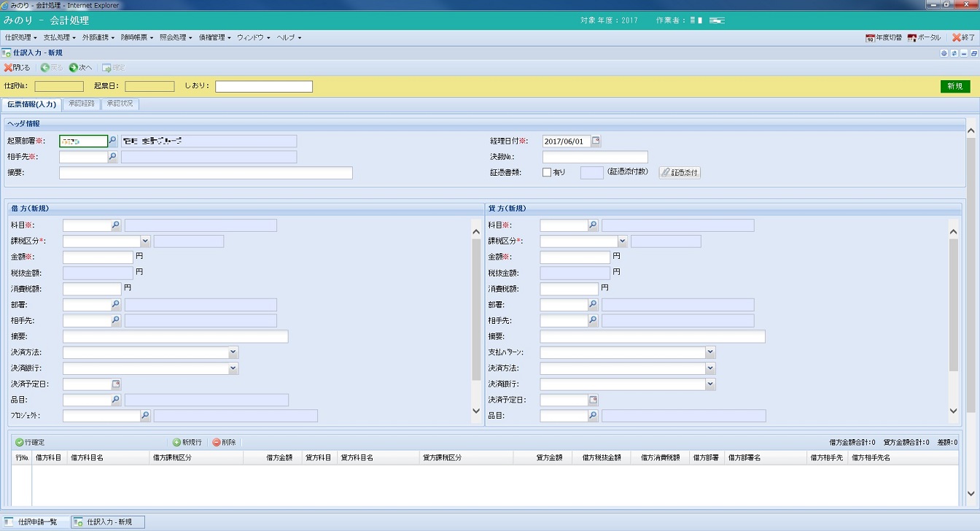Click the 借方 相手先 lookup magnifier icon
The width and height of the screenshot is (980, 531).
pos(116,320)
